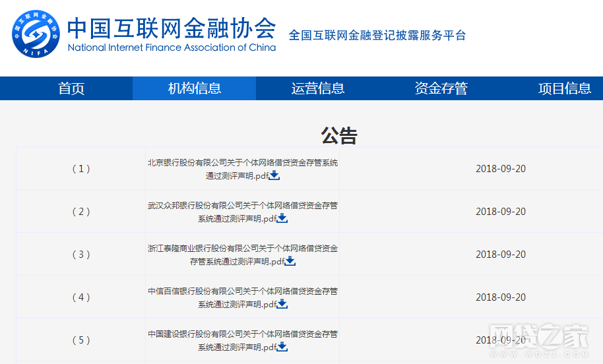Go to the 首页 tab
603x364 pixels.
pos(71,88)
